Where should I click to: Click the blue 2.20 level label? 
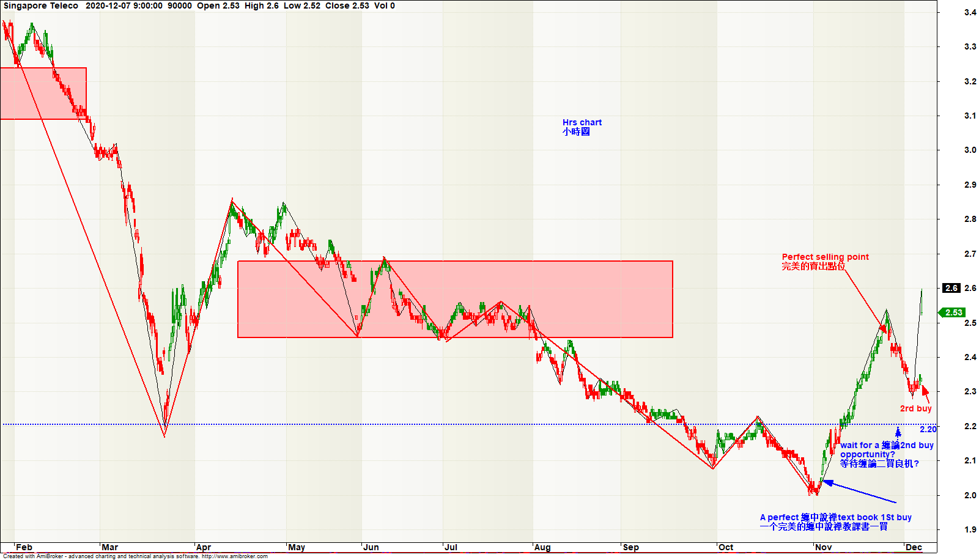click(928, 429)
